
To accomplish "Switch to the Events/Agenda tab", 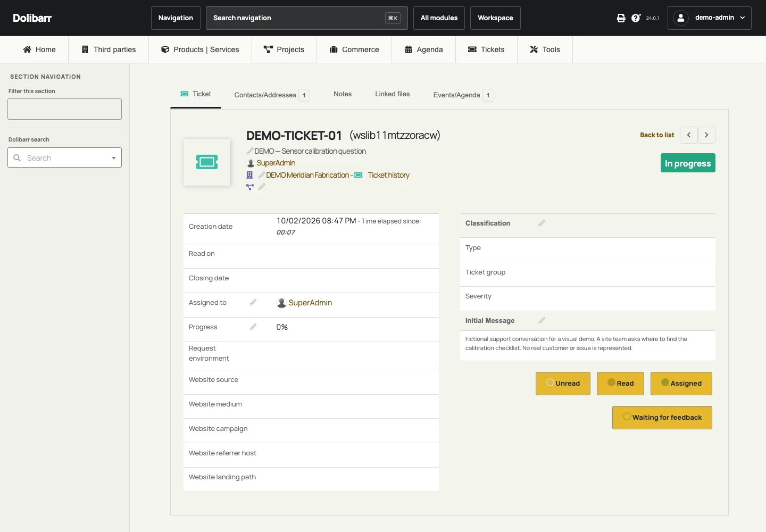I will [463, 95].
